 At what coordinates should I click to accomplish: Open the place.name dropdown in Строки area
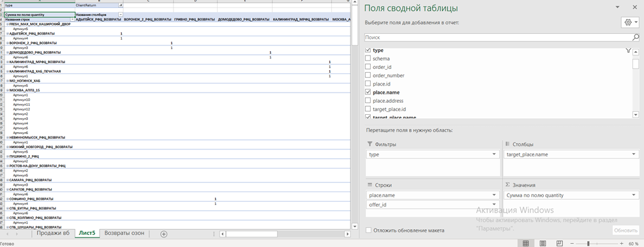pyautogui.click(x=493, y=195)
